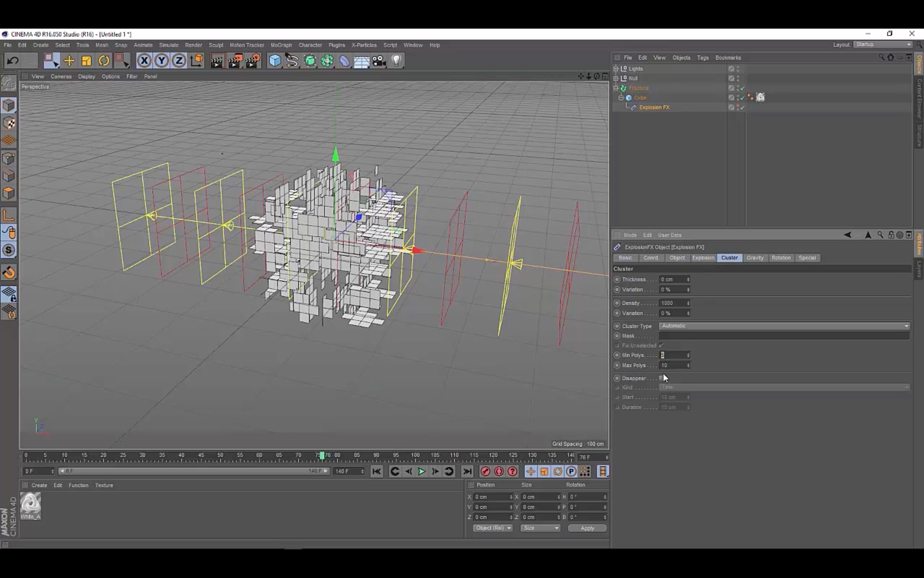Collapse the Fracture object hierarchy

[615, 88]
